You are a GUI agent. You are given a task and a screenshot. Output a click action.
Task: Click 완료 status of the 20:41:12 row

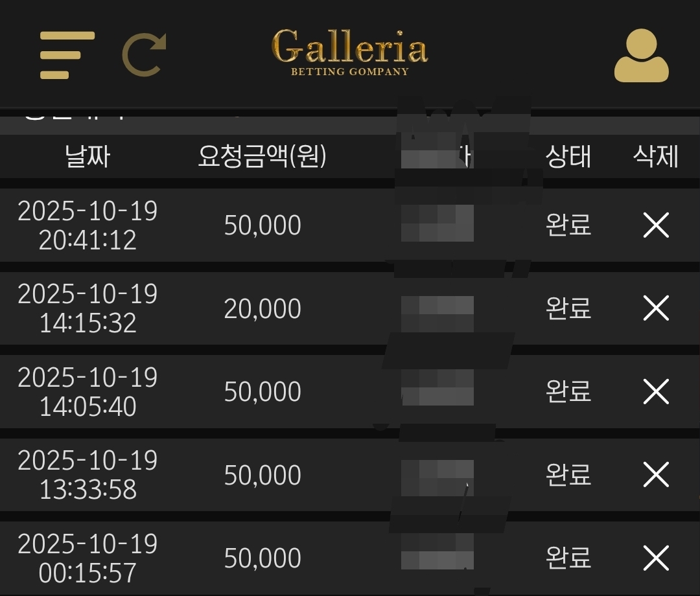tap(568, 225)
